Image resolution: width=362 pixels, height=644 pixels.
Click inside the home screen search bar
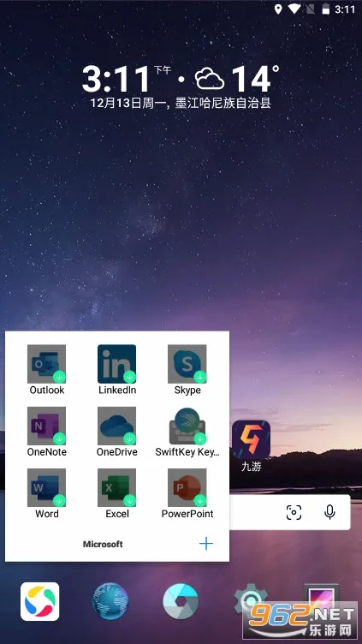[290, 512]
